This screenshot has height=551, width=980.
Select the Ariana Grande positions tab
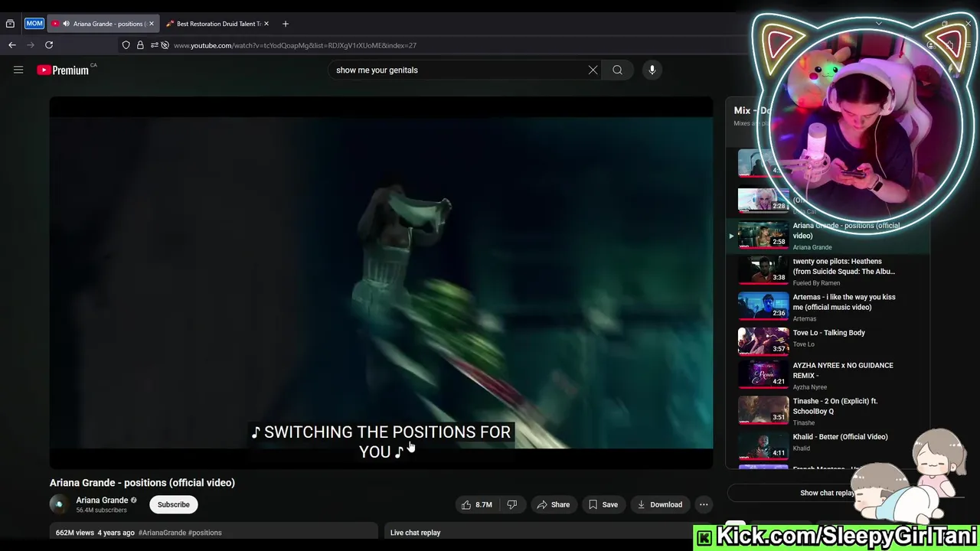click(x=103, y=24)
